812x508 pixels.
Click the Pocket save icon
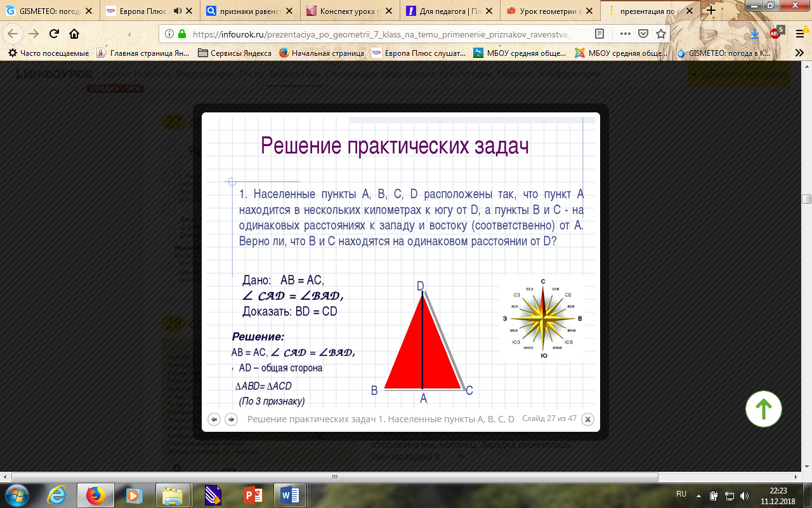click(x=643, y=34)
